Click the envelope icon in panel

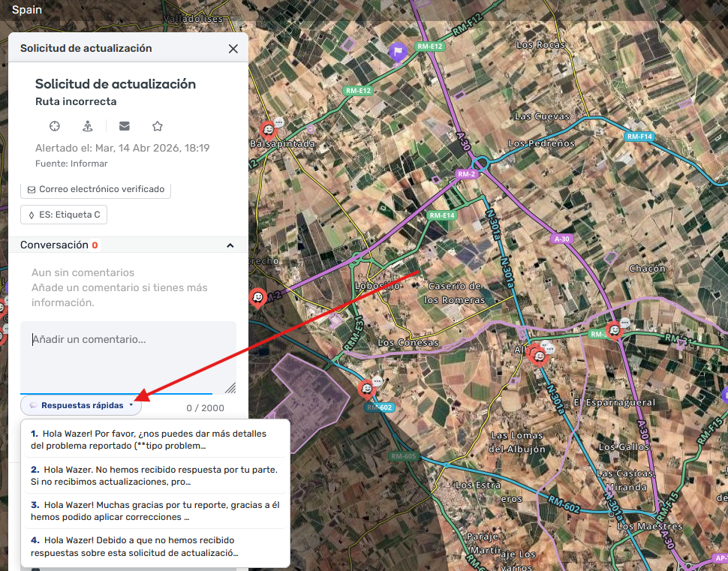[x=125, y=126]
